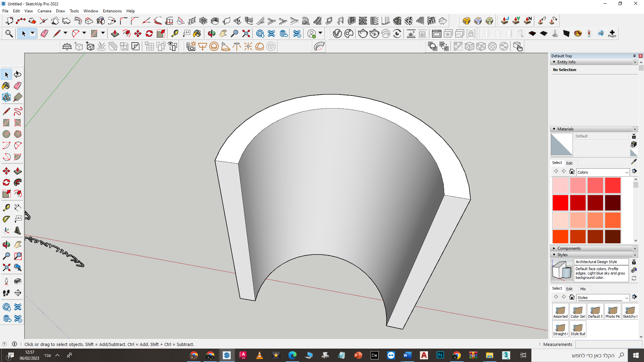The image size is (644, 362).
Task: Click the Push/Pull tool in left toolbar
Action: click(x=18, y=171)
